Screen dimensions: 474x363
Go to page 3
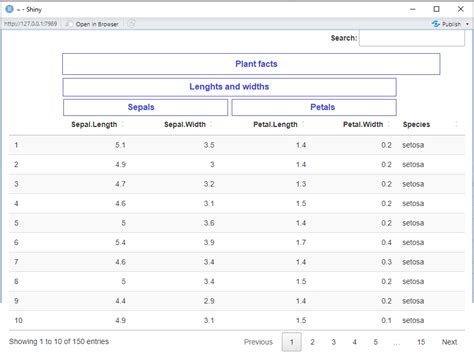(333, 342)
